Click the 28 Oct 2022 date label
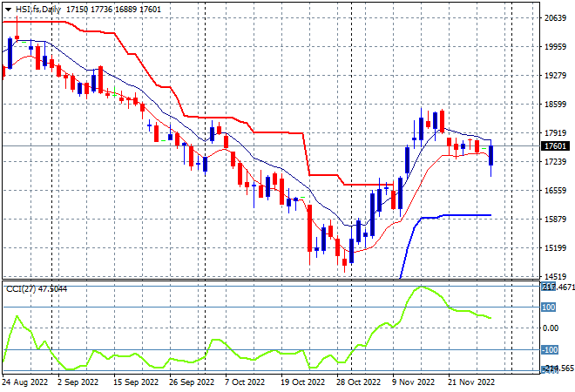 (358, 382)
